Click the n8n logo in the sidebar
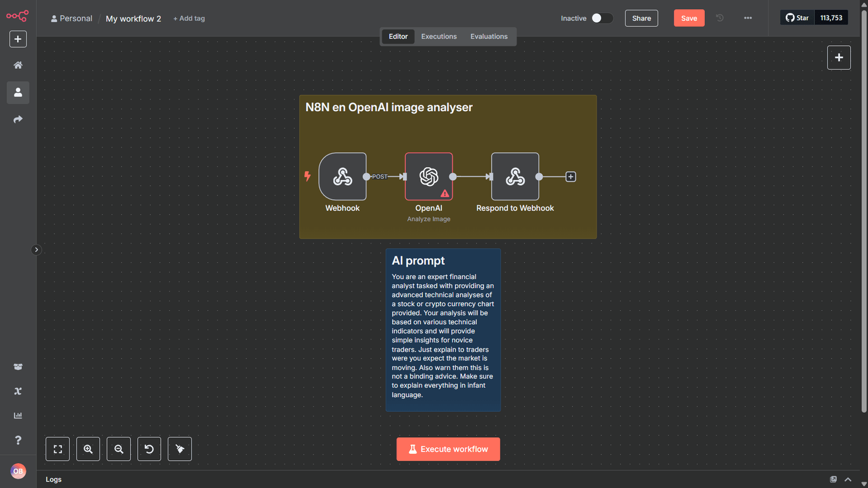Screen dimensions: 868x488 17,16
